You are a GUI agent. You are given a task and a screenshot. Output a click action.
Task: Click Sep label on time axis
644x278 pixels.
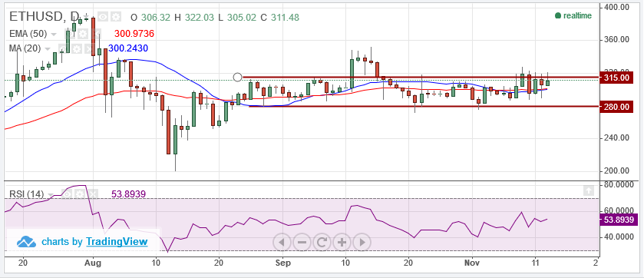coord(282,263)
